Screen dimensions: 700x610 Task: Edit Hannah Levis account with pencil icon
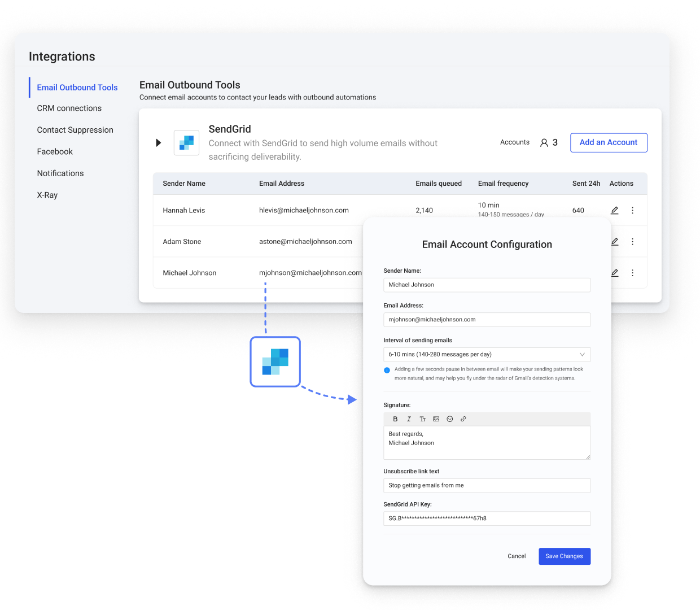pyautogui.click(x=615, y=210)
